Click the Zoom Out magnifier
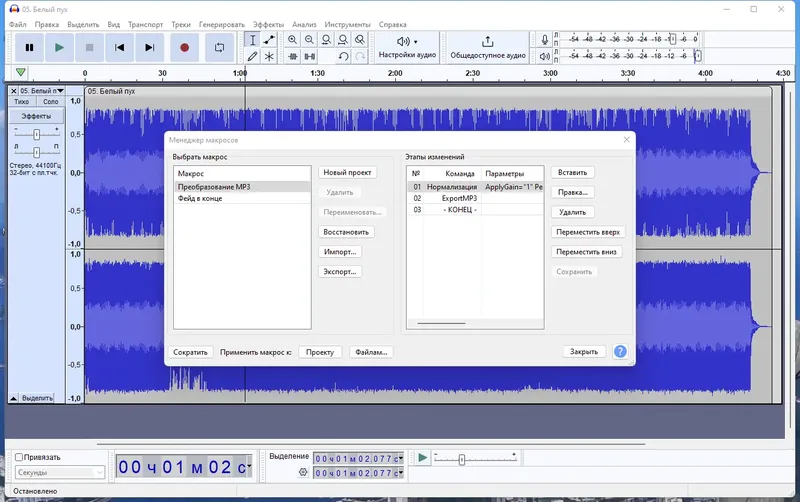This screenshot has width=800, height=502. coord(309,40)
